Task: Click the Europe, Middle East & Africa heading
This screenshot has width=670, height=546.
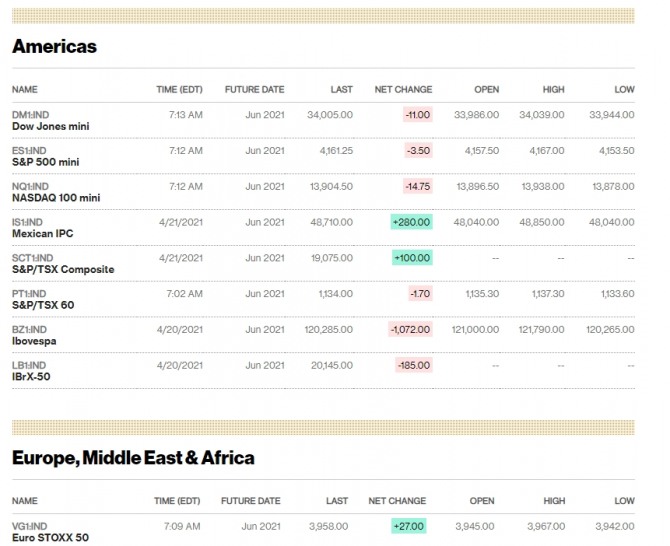Action: (x=133, y=458)
